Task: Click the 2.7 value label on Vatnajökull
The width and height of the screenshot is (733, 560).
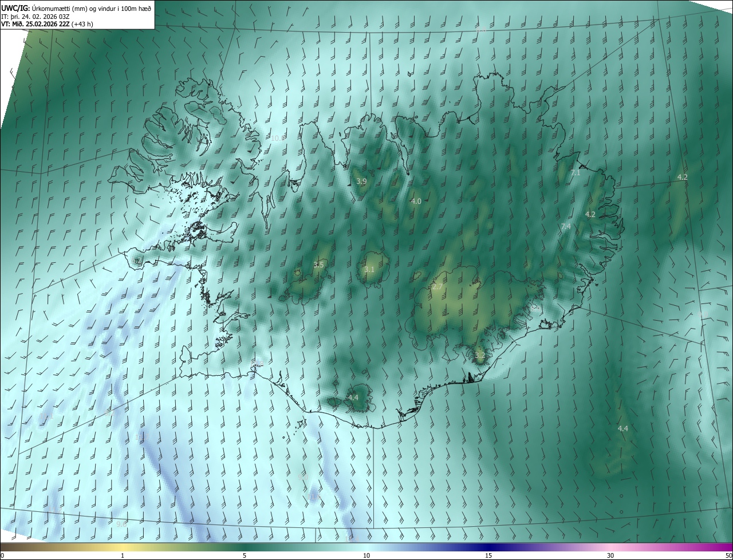Action: click(438, 286)
